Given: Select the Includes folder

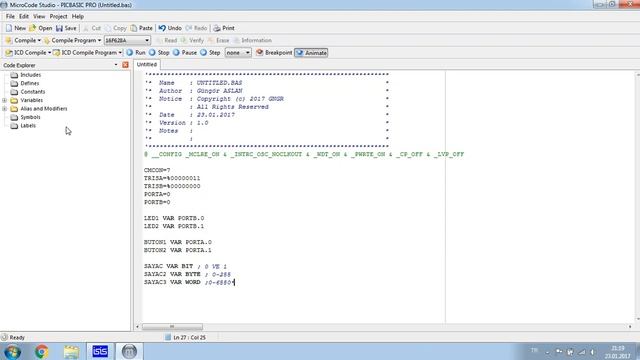Looking at the screenshot, I should (x=26, y=75).
